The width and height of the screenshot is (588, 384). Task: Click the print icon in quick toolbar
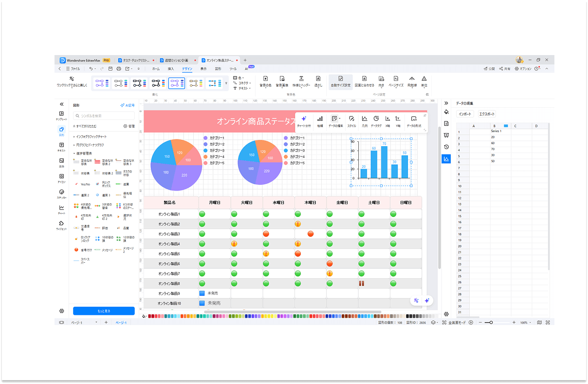[118, 69]
